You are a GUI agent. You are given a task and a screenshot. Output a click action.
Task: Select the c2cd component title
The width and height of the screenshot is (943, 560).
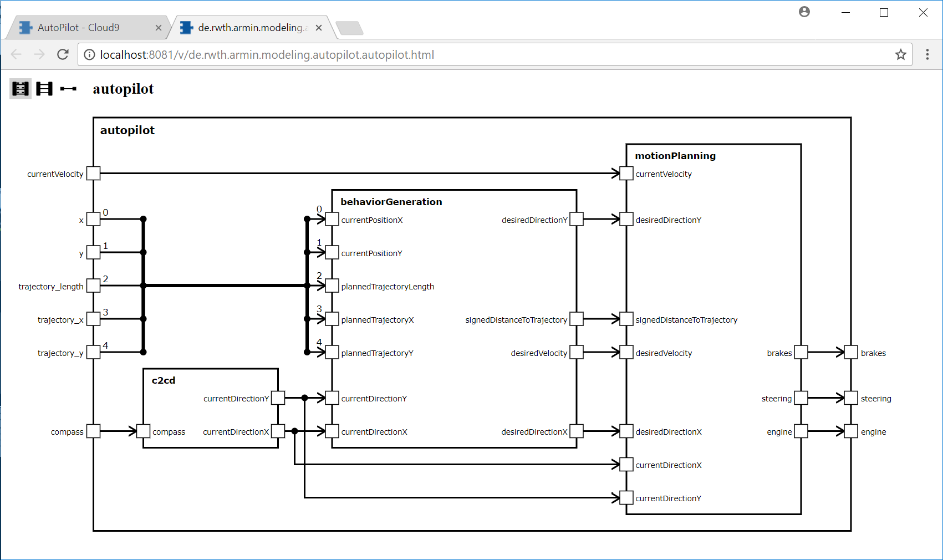(x=163, y=380)
